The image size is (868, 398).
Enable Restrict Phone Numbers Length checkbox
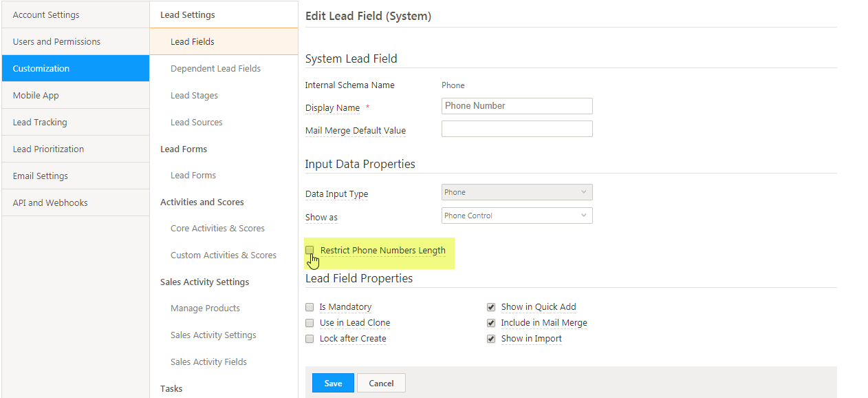(310, 251)
